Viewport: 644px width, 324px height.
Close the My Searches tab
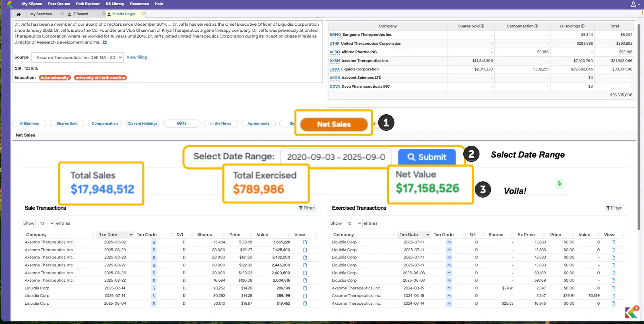coord(62,14)
